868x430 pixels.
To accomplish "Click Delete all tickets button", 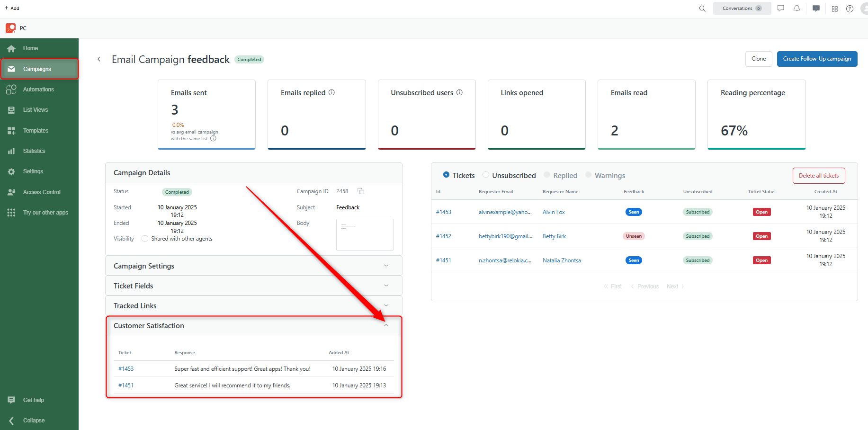I will tap(819, 176).
